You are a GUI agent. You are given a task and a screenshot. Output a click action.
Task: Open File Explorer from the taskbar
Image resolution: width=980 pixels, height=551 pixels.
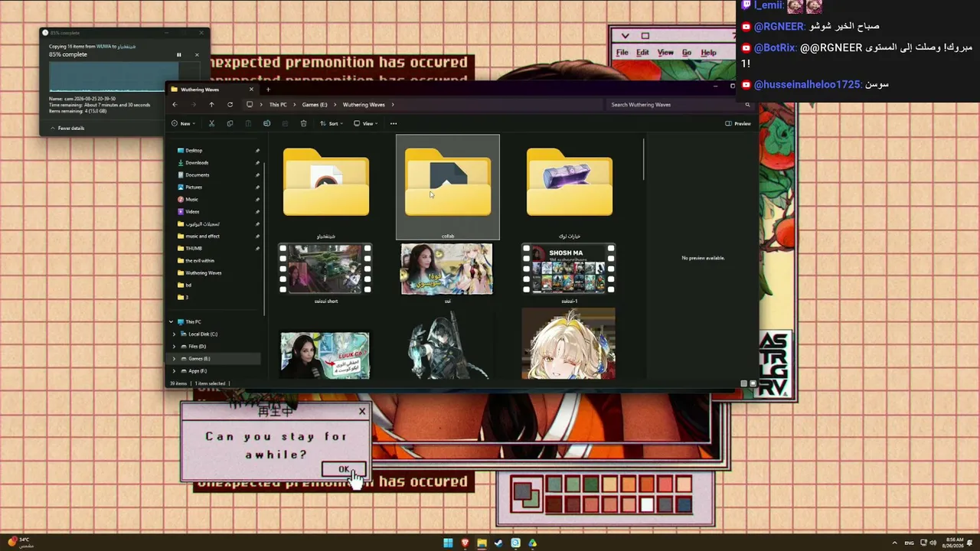(x=482, y=543)
